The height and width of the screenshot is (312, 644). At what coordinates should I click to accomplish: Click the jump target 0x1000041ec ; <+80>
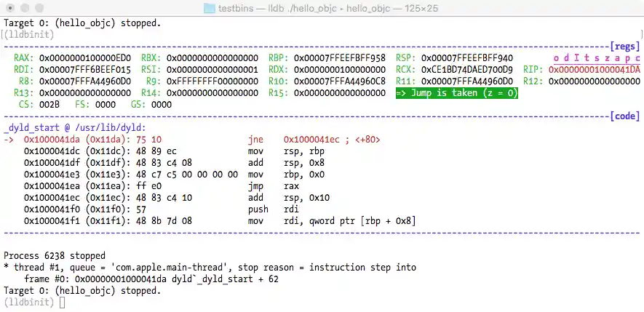pos(332,140)
